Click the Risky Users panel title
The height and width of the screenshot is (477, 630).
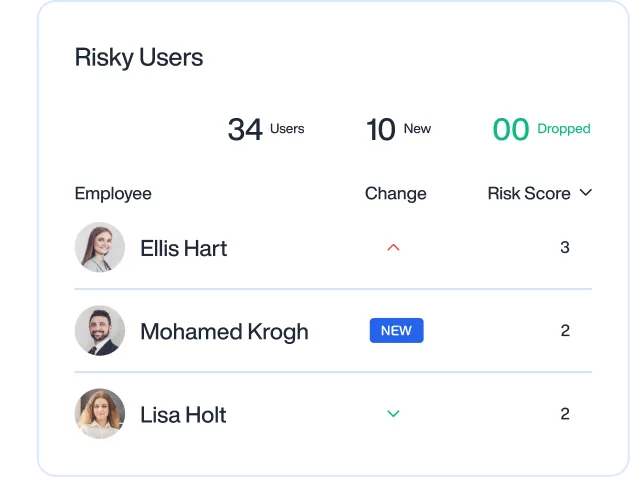(139, 58)
